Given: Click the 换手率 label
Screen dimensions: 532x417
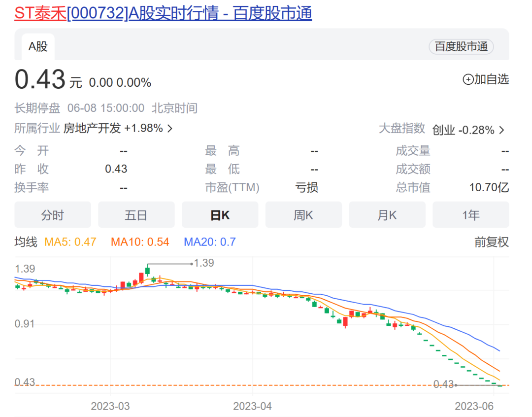Looking at the screenshot, I should pos(32,187).
